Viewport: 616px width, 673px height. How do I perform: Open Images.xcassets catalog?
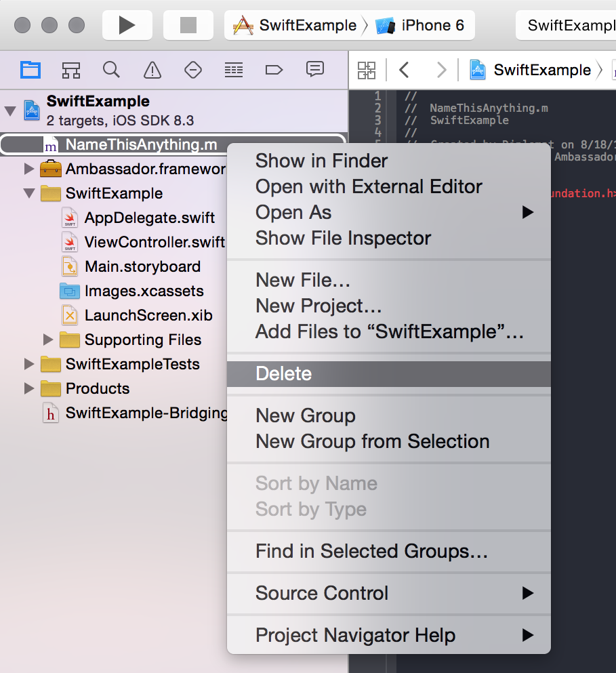[144, 291]
